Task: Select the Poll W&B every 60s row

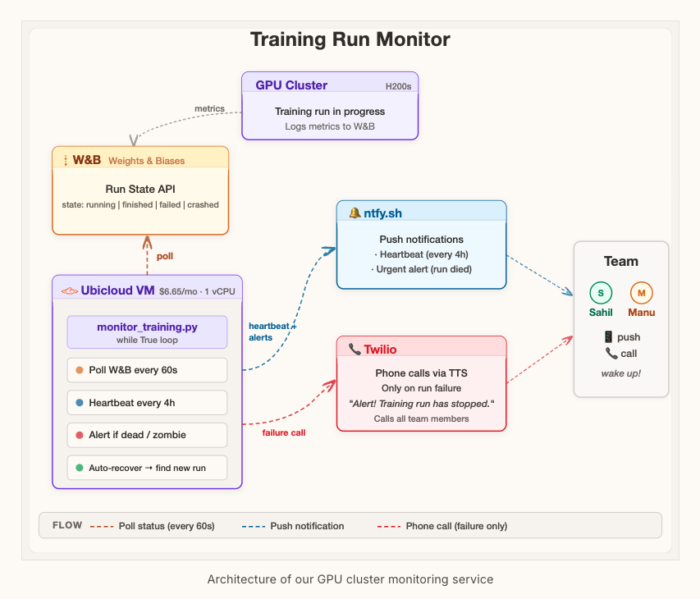Action: point(147,370)
